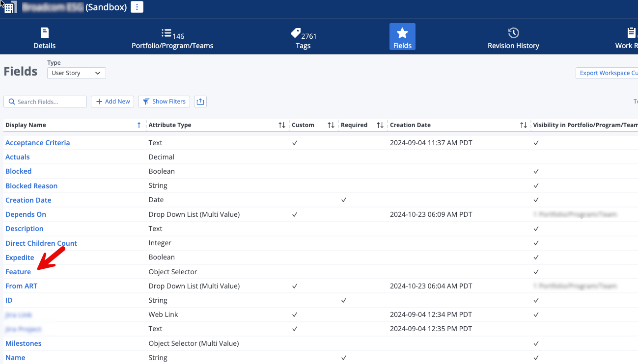Sort the Required column

pyautogui.click(x=380, y=125)
